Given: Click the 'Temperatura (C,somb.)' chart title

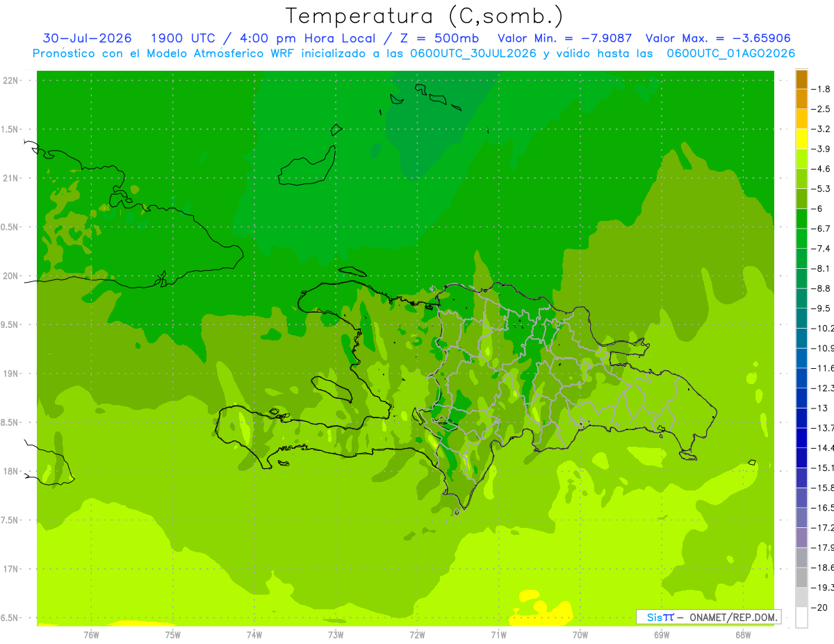Looking at the screenshot, I should 424,16.
